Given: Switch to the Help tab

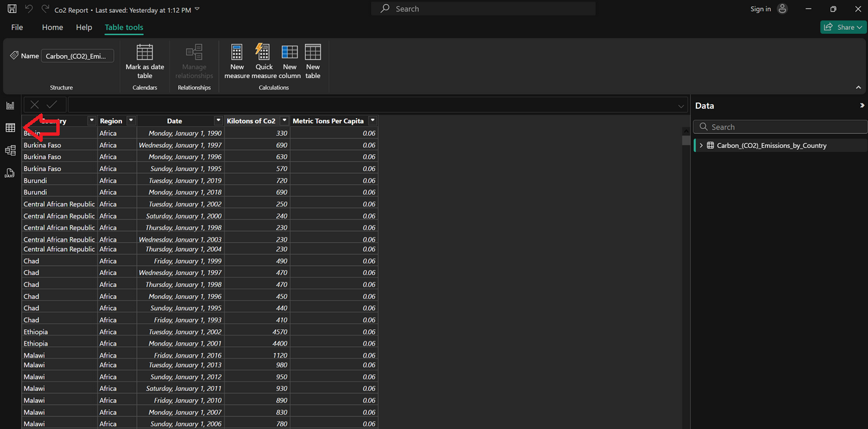Looking at the screenshot, I should coord(84,27).
